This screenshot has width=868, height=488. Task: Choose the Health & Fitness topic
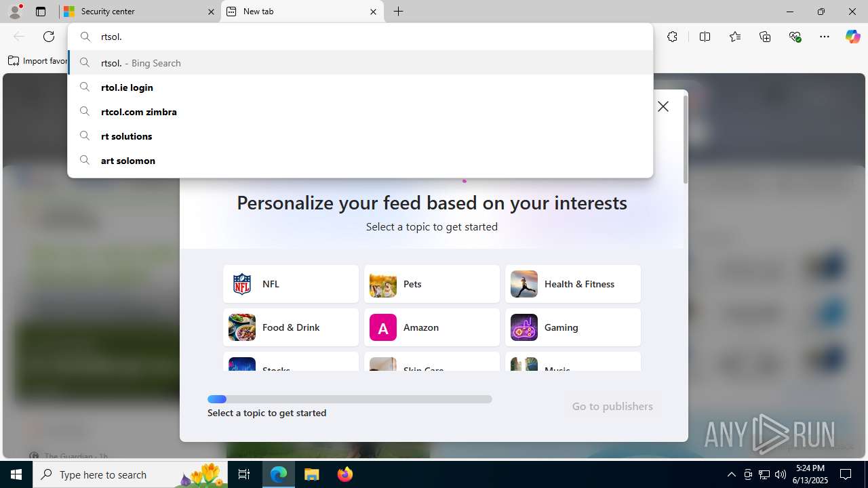point(573,284)
